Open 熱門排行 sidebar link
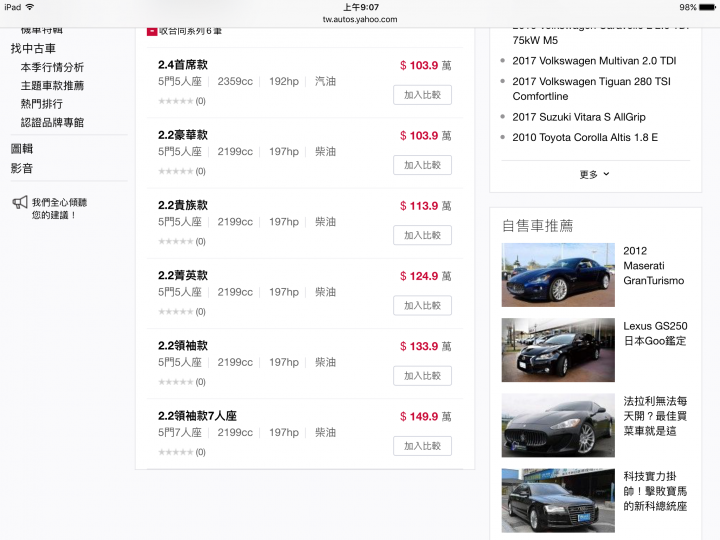720x540 pixels. coord(42,104)
